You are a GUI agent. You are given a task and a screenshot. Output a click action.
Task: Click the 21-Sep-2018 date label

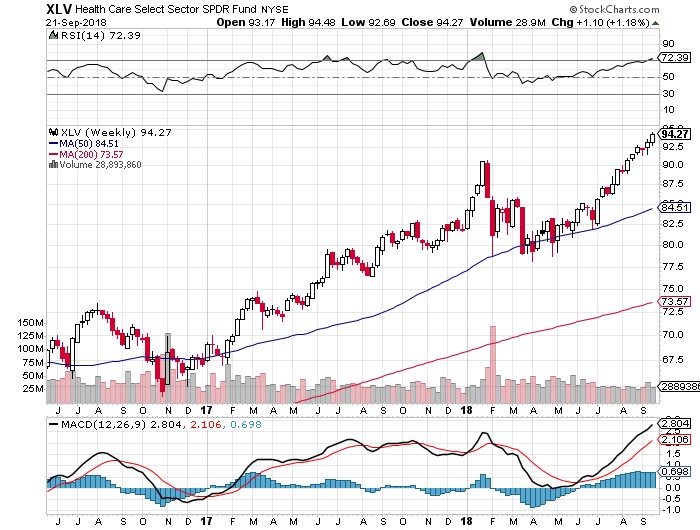pyautogui.click(x=76, y=22)
